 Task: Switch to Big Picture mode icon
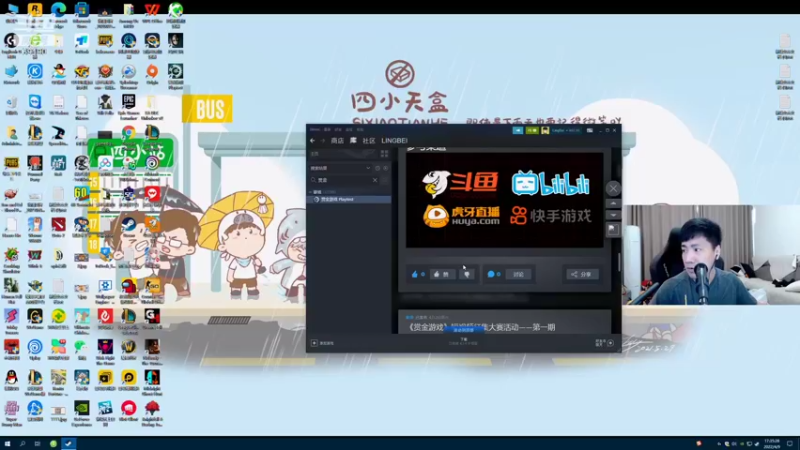tap(589, 131)
